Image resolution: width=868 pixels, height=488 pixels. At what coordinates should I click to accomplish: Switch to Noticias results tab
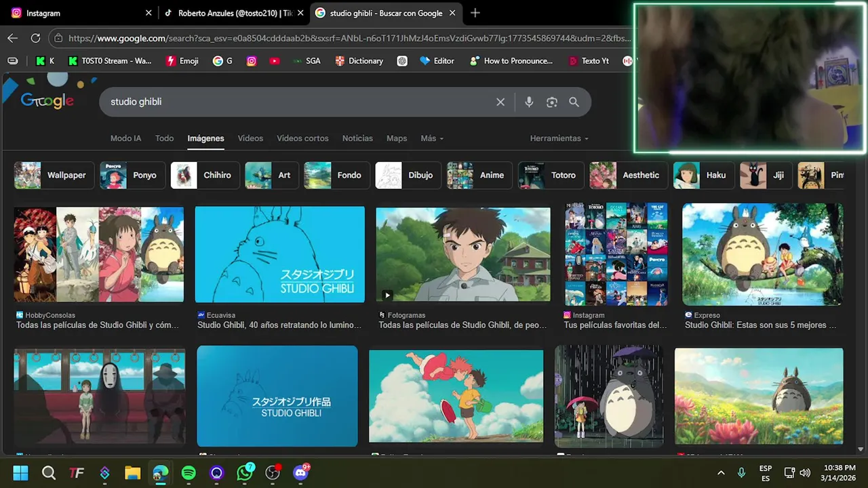[357, 138]
